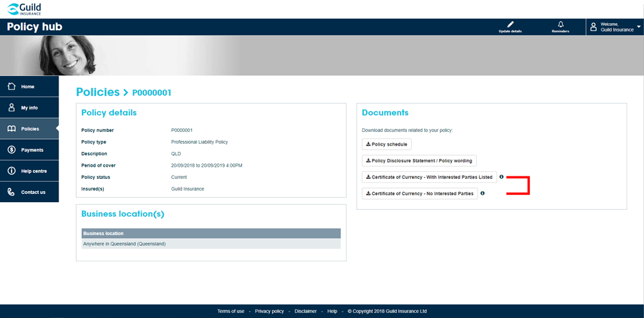Image resolution: width=644 pixels, height=318 pixels.
Task: Click the info icon beside With Interested Parties Listed
Action: [502, 177]
